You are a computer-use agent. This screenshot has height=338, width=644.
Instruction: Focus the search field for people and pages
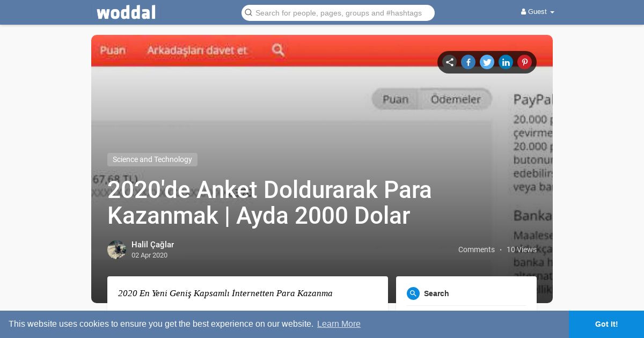click(338, 13)
